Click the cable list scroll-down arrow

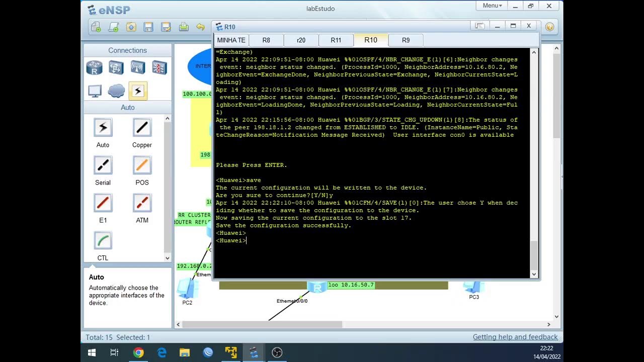click(168, 258)
